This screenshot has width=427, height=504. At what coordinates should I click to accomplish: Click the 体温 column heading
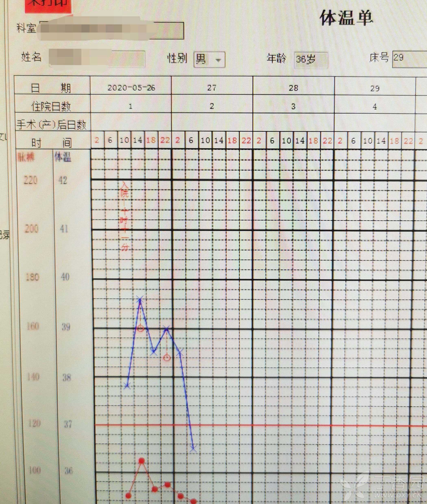click(63, 157)
